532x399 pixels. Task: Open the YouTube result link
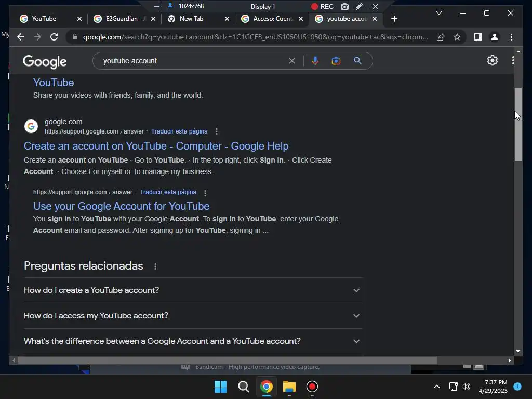coord(54,83)
